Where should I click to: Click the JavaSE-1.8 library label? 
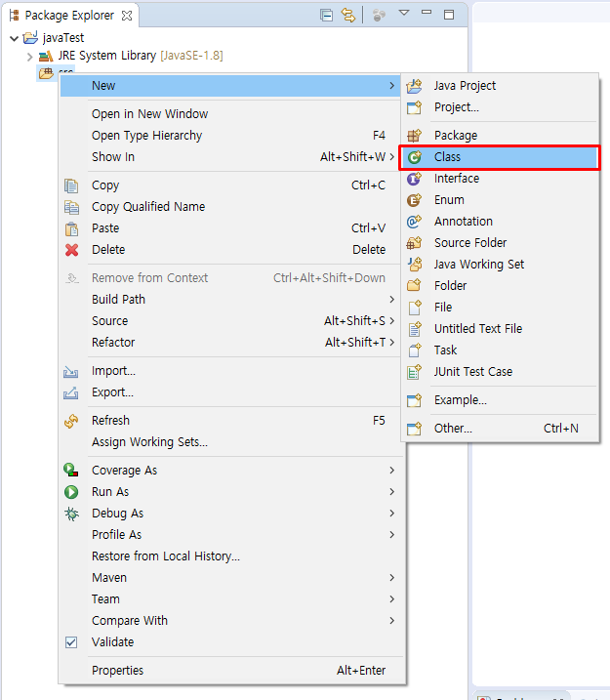click(x=191, y=56)
